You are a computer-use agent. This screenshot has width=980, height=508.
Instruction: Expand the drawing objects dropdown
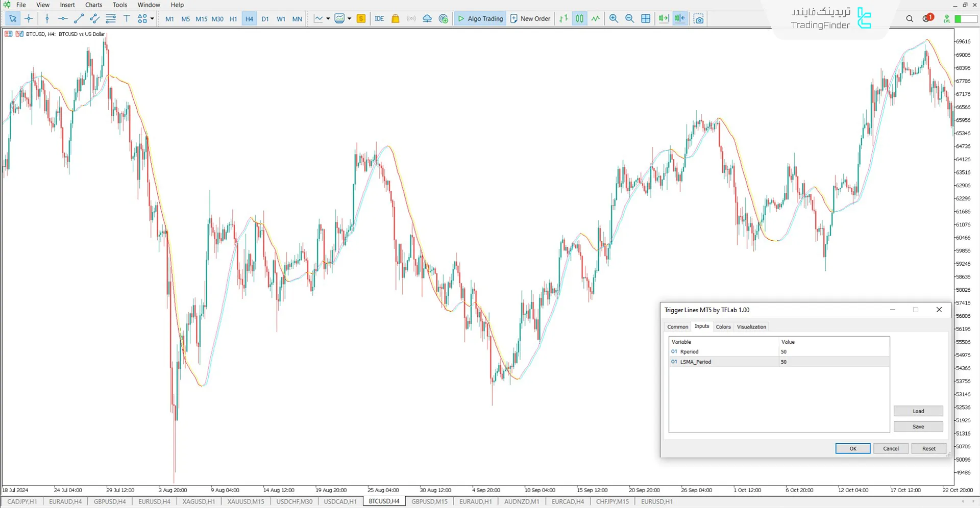[x=151, y=18]
